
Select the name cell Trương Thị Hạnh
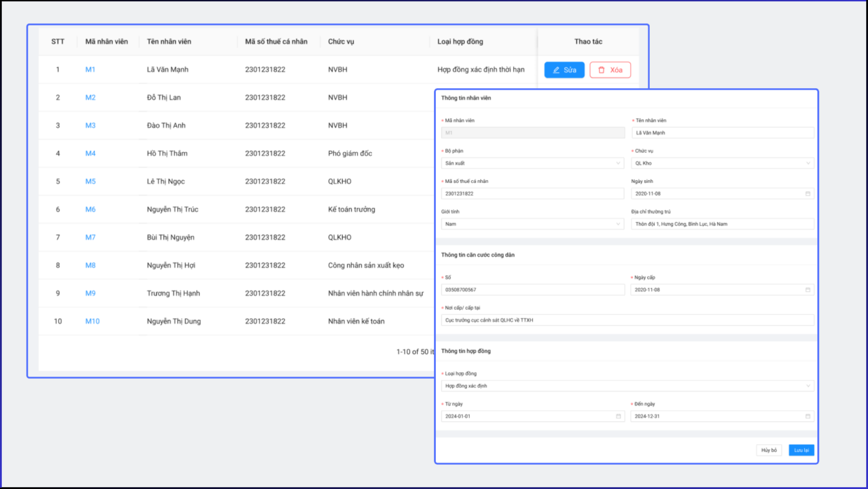(x=174, y=293)
